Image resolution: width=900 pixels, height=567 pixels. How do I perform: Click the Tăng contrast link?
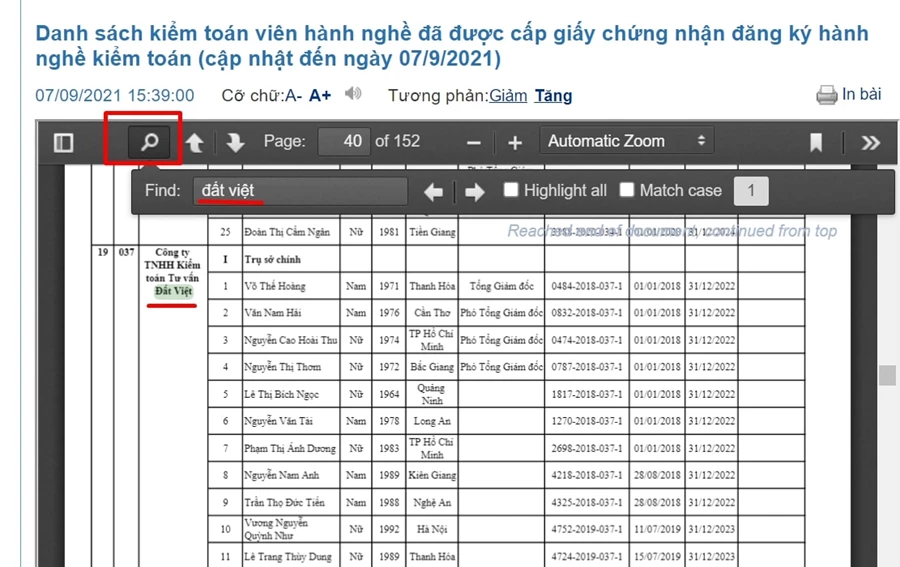[553, 95]
